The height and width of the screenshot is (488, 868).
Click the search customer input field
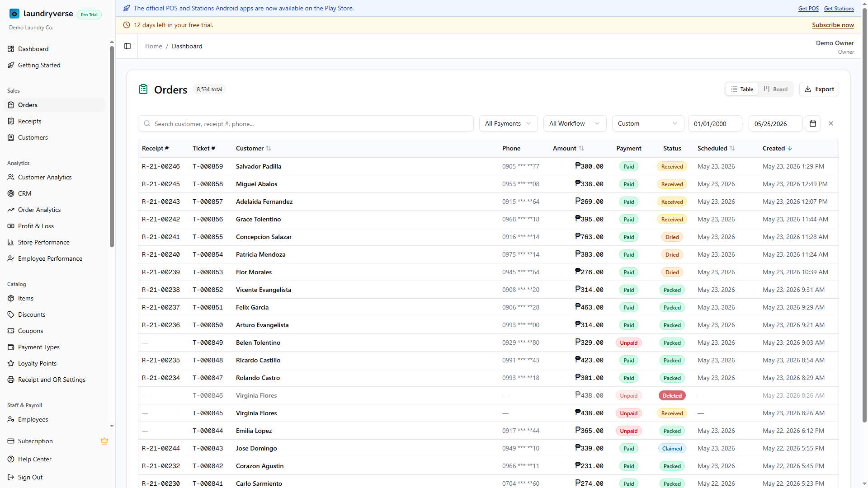306,123
